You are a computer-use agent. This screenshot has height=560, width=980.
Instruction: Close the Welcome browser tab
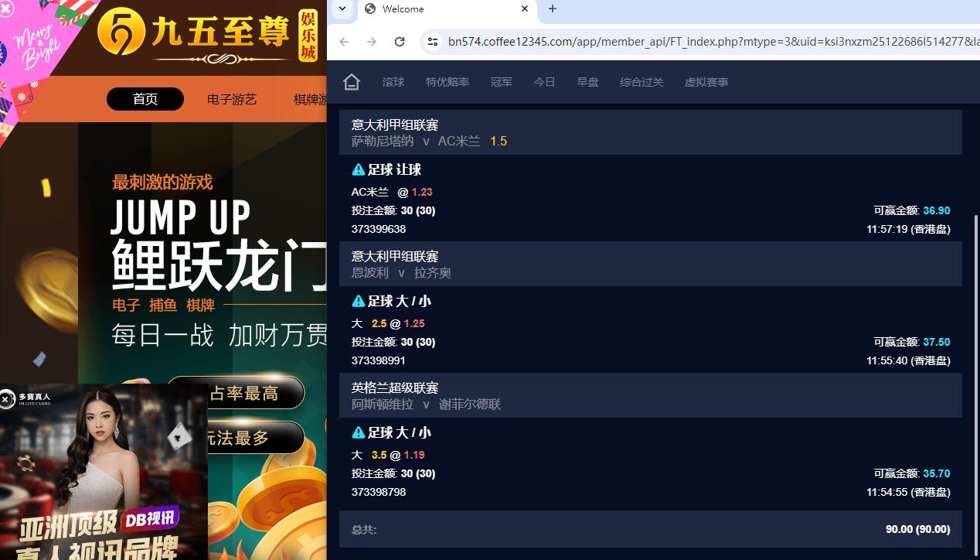tap(525, 9)
